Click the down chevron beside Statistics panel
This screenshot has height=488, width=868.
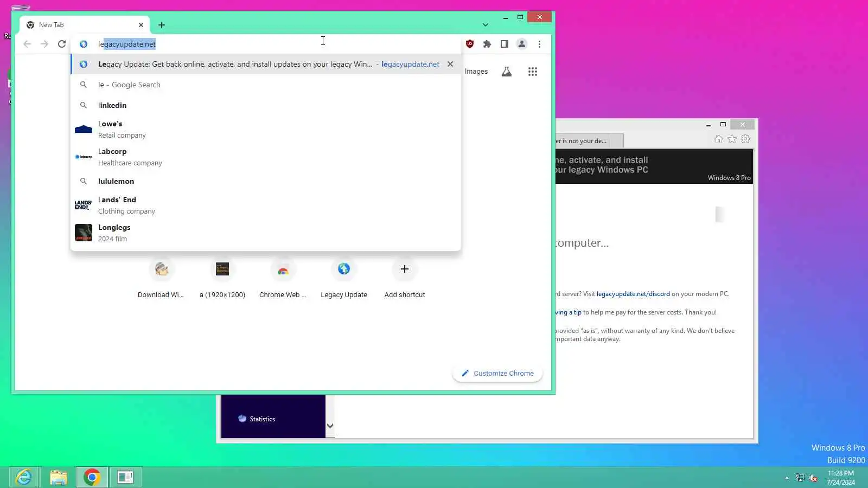click(x=330, y=426)
